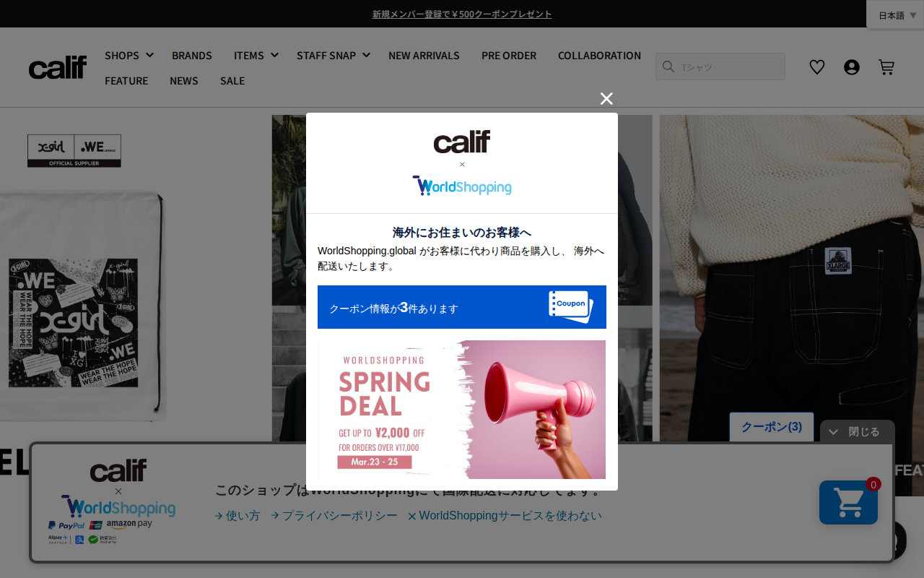Click the 使い方 link

[x=237, y=516]
